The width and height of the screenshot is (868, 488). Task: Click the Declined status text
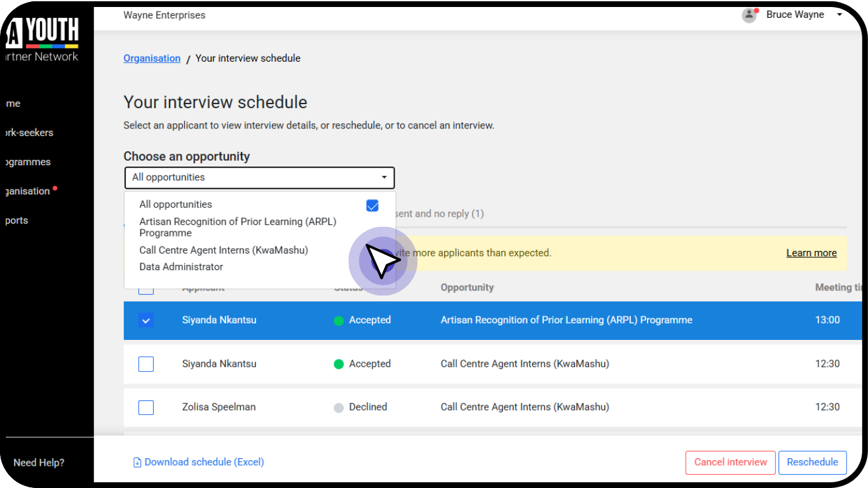pyautogui.click(x=368, y=407)
